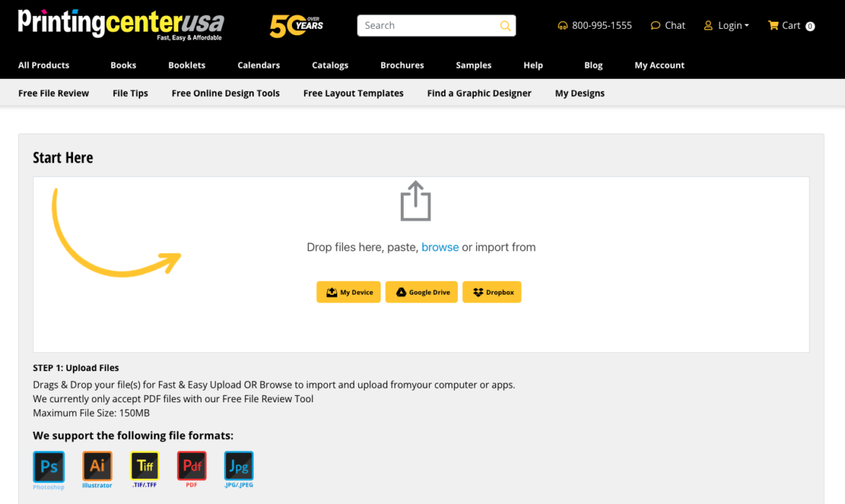This screenshot has height=504, width=845.
Task: Click the TIFF file format icon
Action: pos(144,466)
